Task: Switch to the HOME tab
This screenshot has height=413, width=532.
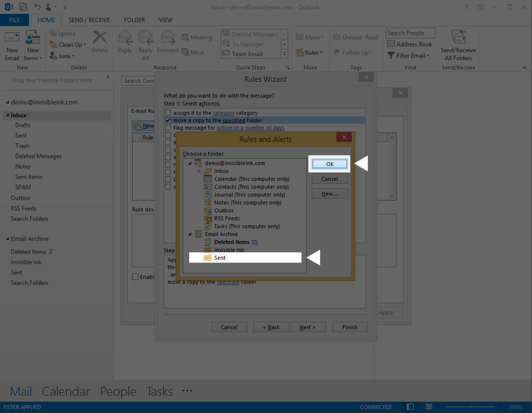Action: point(46,20)
